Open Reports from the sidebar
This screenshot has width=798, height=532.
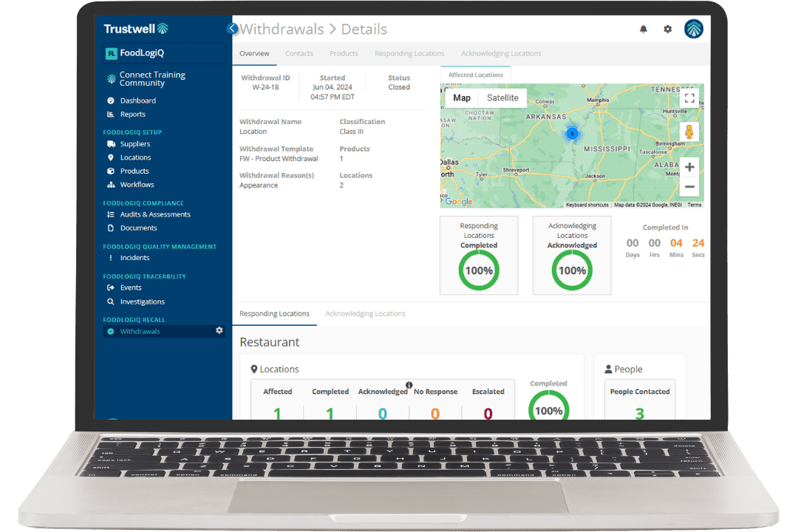point(132,115)
